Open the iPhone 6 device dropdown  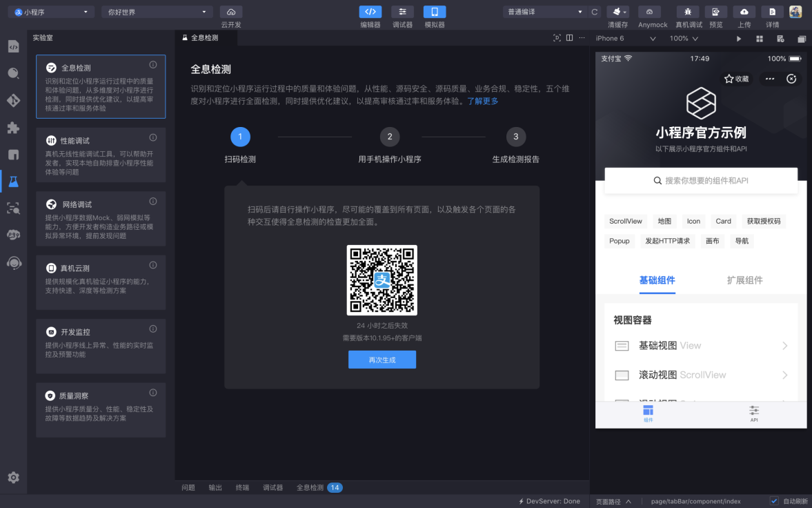(x=626, y=39)
